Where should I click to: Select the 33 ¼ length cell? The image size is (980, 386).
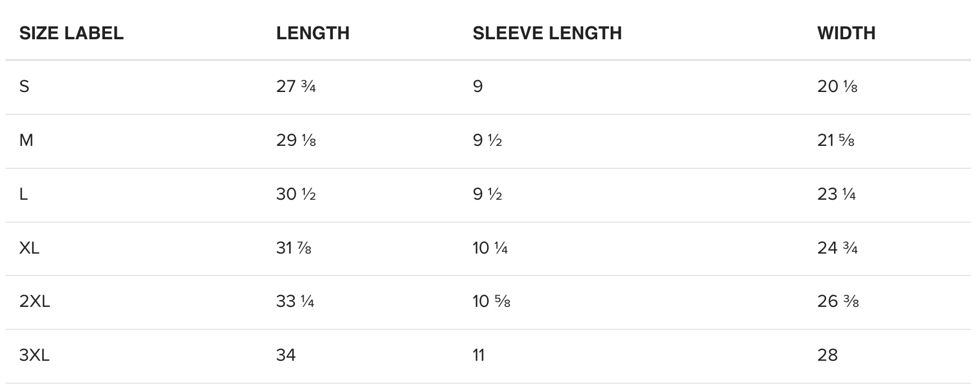pyautogui.click(x=295, y=302)
